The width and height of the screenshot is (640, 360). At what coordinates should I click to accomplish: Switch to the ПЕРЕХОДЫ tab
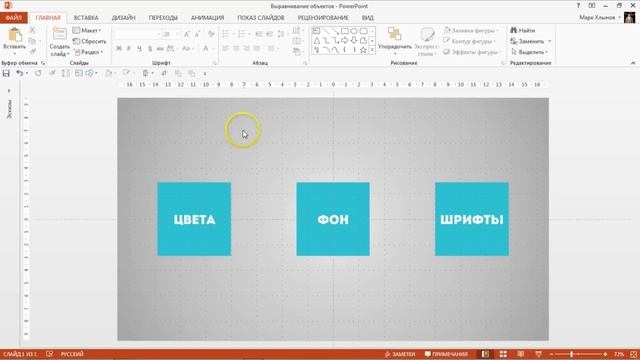click(x=163, y=18)
